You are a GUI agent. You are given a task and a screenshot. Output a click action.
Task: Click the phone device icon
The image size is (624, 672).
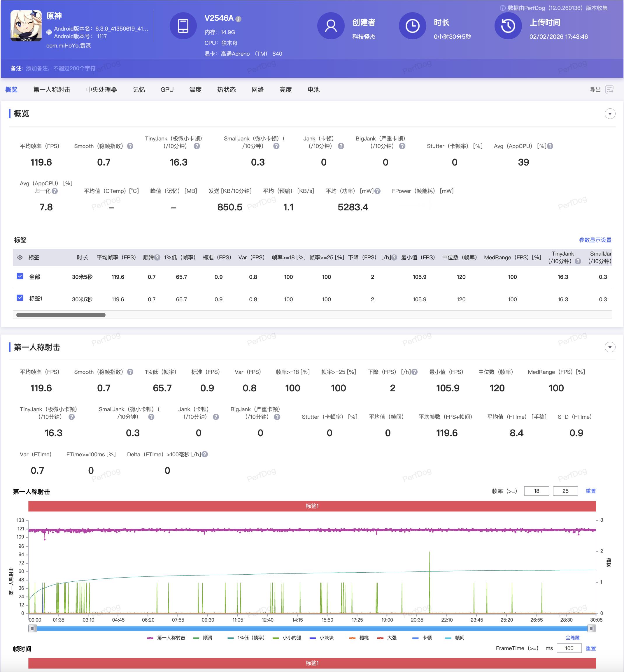[183, 26]
